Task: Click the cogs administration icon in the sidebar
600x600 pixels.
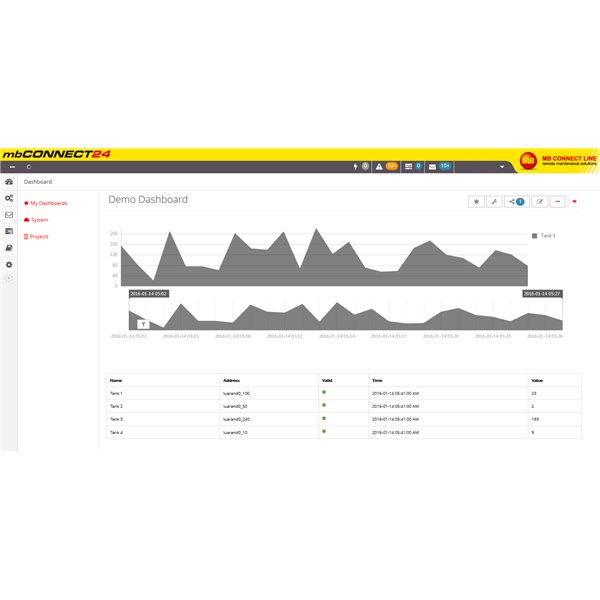Action: 9,199
